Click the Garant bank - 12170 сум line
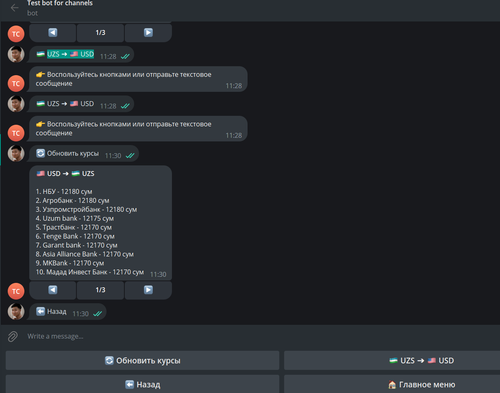The height and width of the screenshot is (393, 500). coord(76,245)
